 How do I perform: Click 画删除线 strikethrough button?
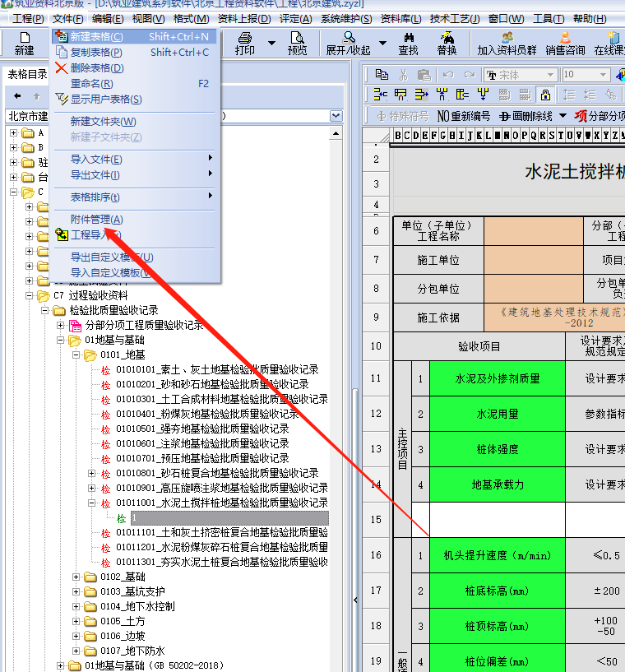526,116
